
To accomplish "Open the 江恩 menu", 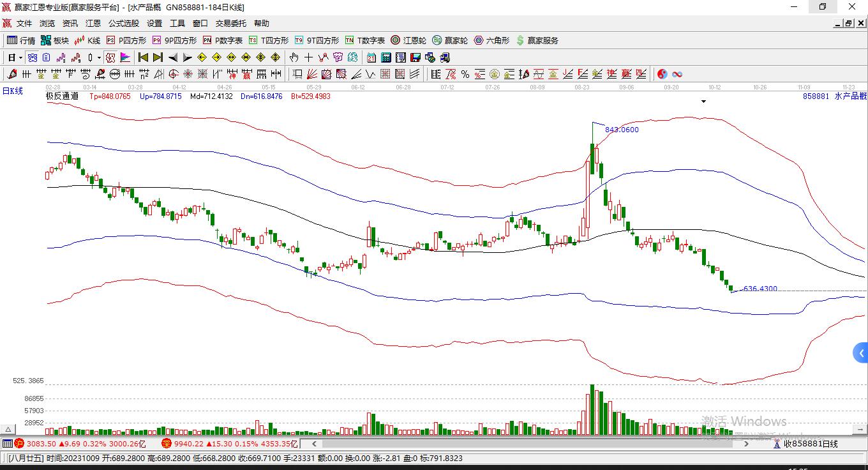I will tap(93, 24).
